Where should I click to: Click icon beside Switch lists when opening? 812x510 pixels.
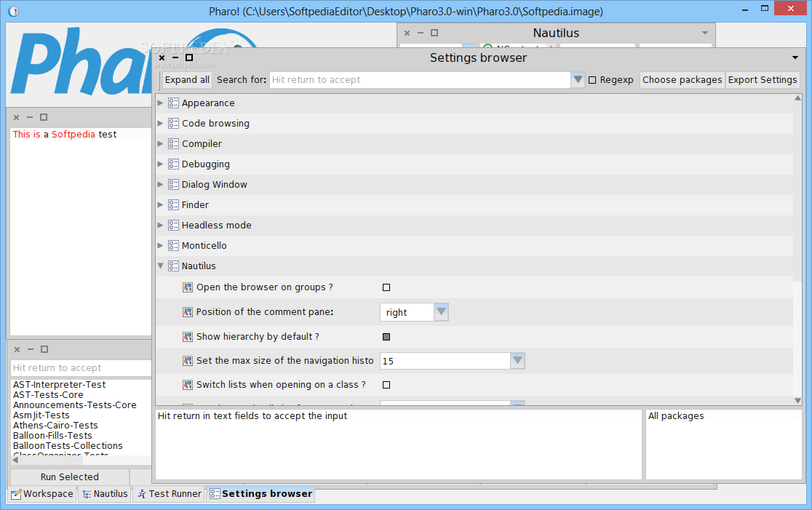click(x=188, y=385)
